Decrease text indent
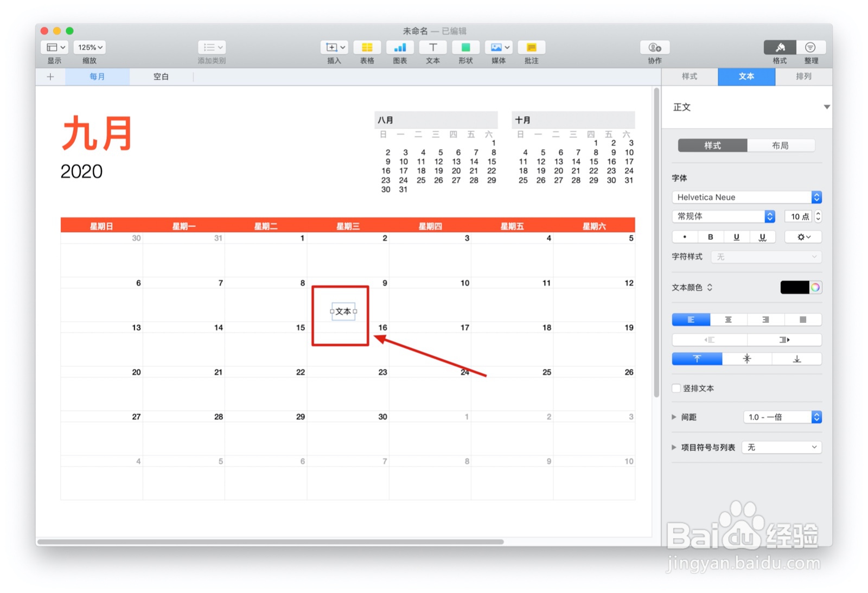This screenshot has width=868, height=593. pyautogui.click(x=710, y=340)
